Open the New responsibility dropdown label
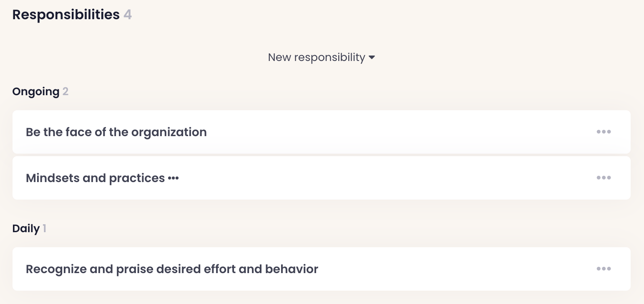Image resolution: width=644 pixels, height=304 pixels. click(316, 57)
